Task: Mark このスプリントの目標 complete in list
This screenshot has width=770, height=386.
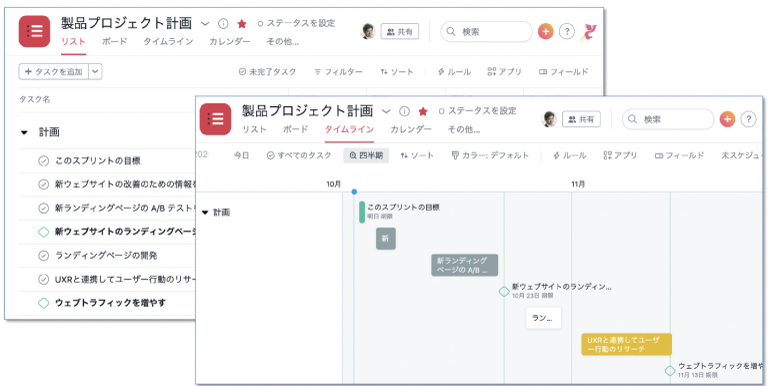Action: point(44,161)
